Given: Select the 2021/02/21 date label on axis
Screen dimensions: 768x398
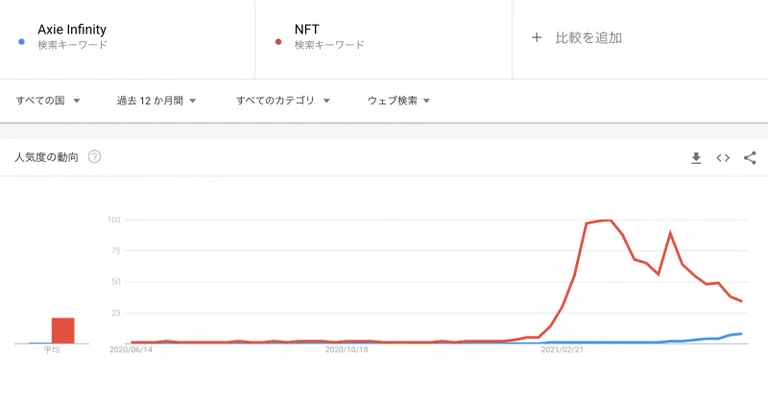Looking at the screenshot, I should point(562,350).
